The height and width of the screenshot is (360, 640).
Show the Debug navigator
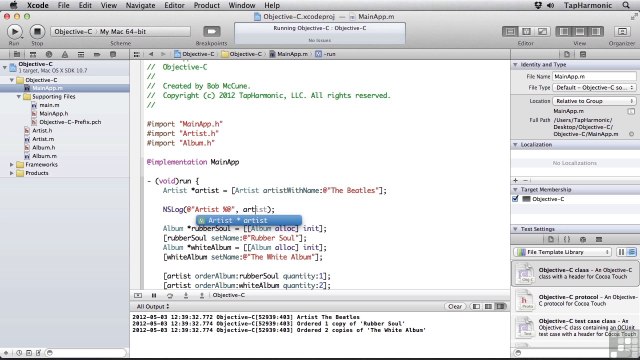[x=81, y=54]
